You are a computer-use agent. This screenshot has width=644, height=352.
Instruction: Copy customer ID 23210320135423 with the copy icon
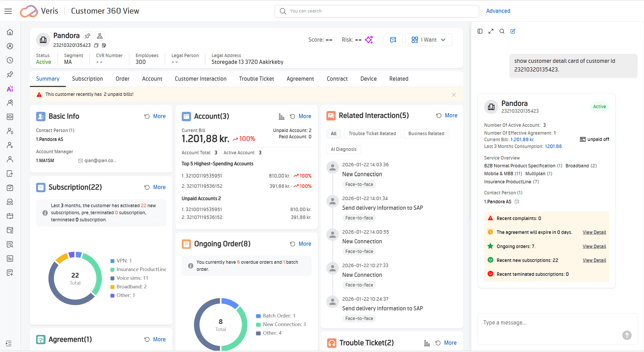tap(96, 45)
